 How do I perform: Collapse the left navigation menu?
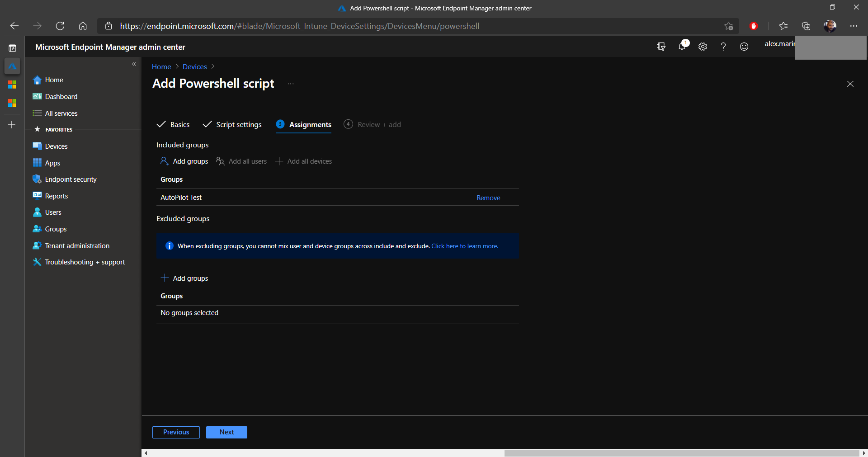(x=134, y=64)
